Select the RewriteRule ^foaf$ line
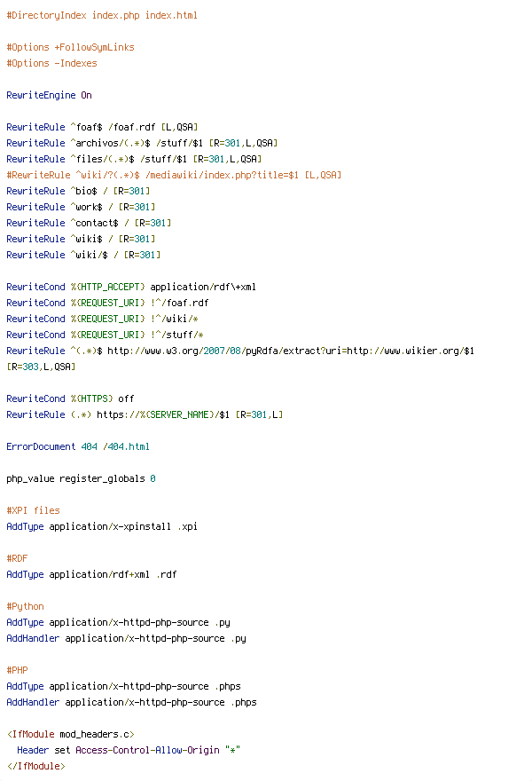Image resolution: width=532 pixels, height=781 pixels. tap(102, 127)
